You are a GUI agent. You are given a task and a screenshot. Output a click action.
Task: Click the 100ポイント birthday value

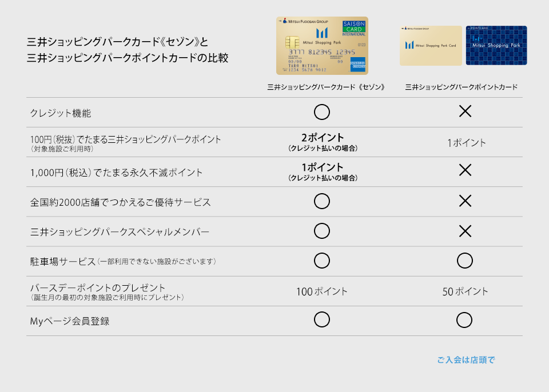pos(321,291)
